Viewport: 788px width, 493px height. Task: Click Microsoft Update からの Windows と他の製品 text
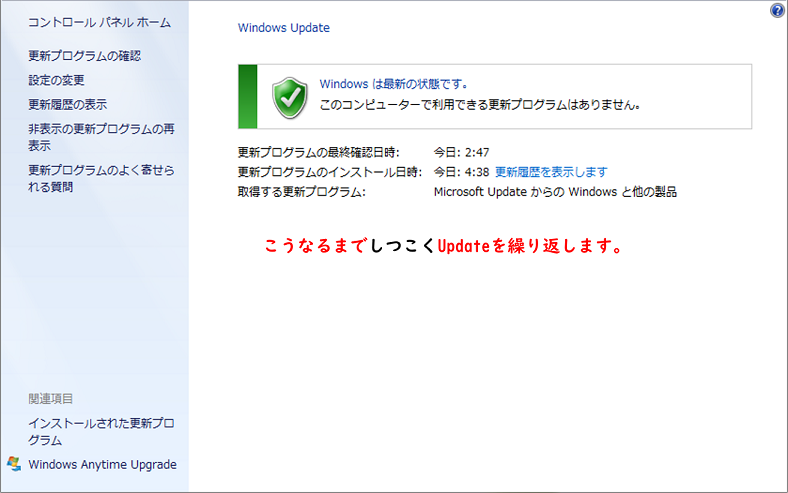point(555,192)
